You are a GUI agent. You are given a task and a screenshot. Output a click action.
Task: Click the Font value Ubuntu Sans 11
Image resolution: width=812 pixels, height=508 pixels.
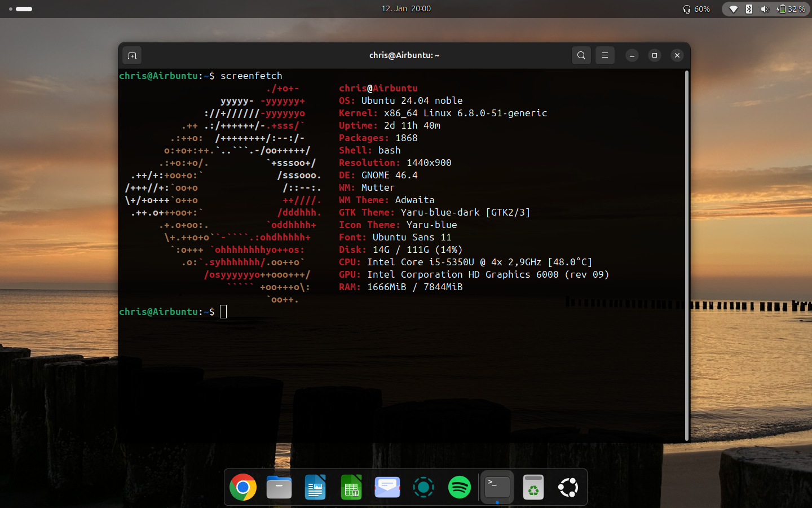pos(412,237)
